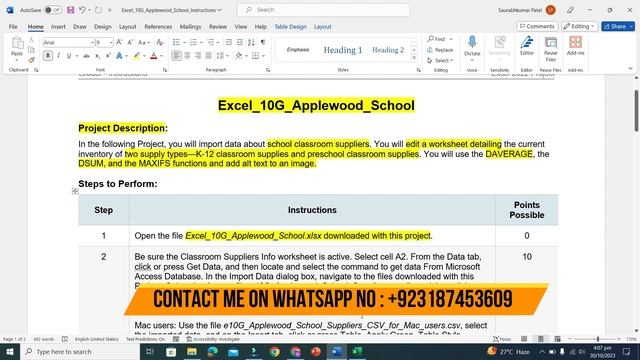Image resolution: width=640 pixels, height=360 pixels.
Task: Click the Format Painter brush icon
Action: (31, 60)
